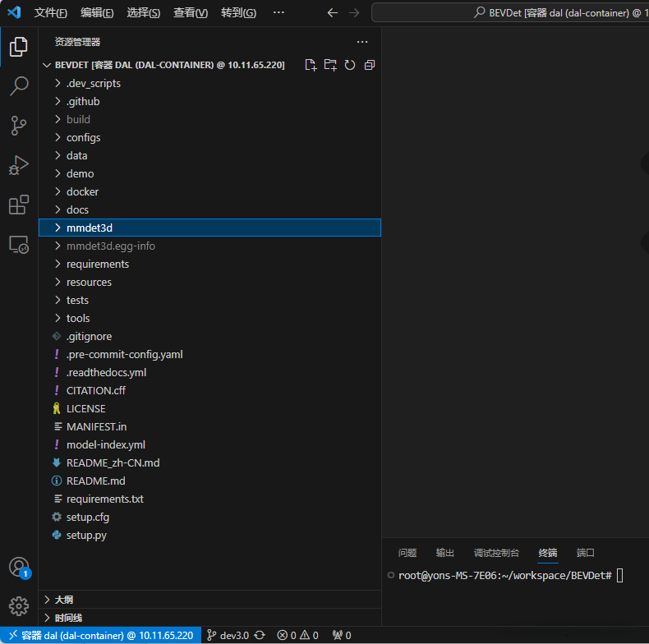This screenshot has width=649, height=644.
Task: Synchronize changes via status bar sync icon
Action: coord(260,635)
